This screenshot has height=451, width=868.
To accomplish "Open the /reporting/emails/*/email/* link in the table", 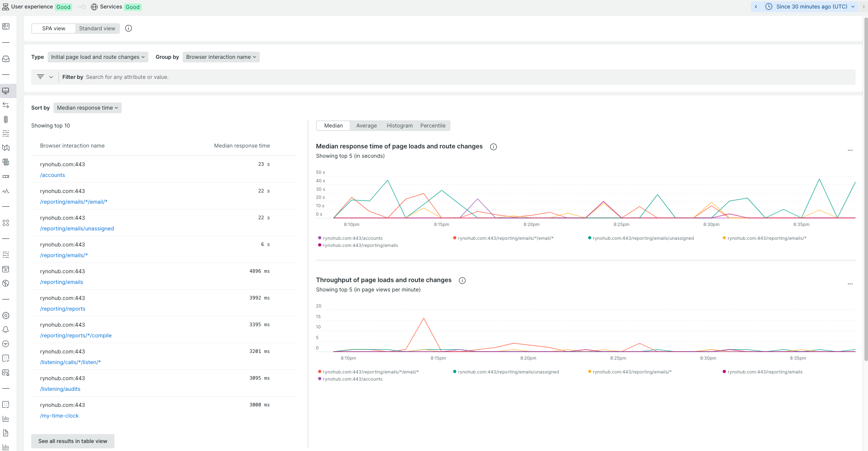I will (x=74, y=202).
